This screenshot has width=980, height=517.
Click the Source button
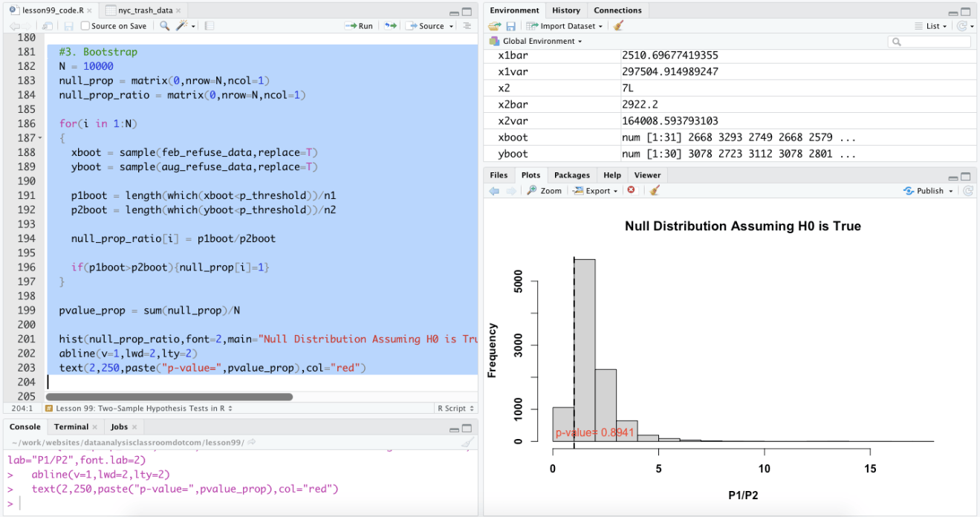(x=426, y=26)
